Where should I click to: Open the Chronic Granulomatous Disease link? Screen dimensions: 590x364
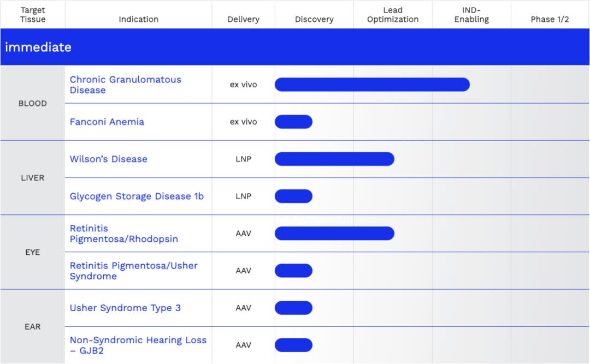coord(125,85)
